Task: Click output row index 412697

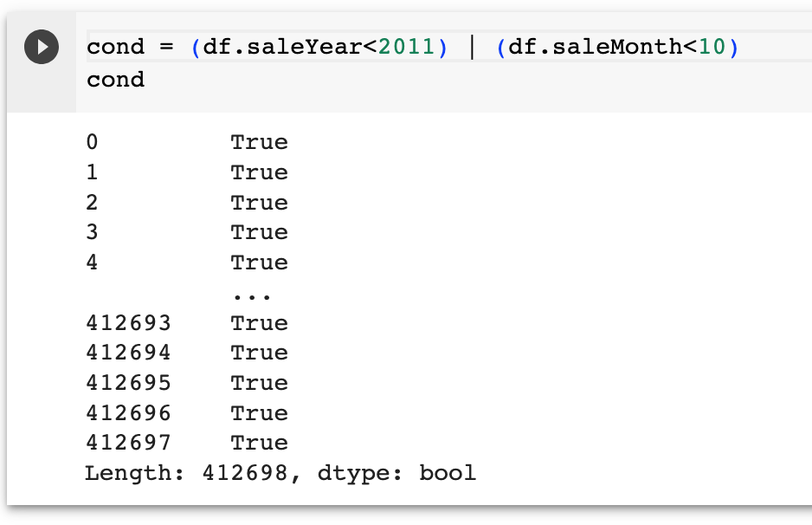Action: point(128,443)
